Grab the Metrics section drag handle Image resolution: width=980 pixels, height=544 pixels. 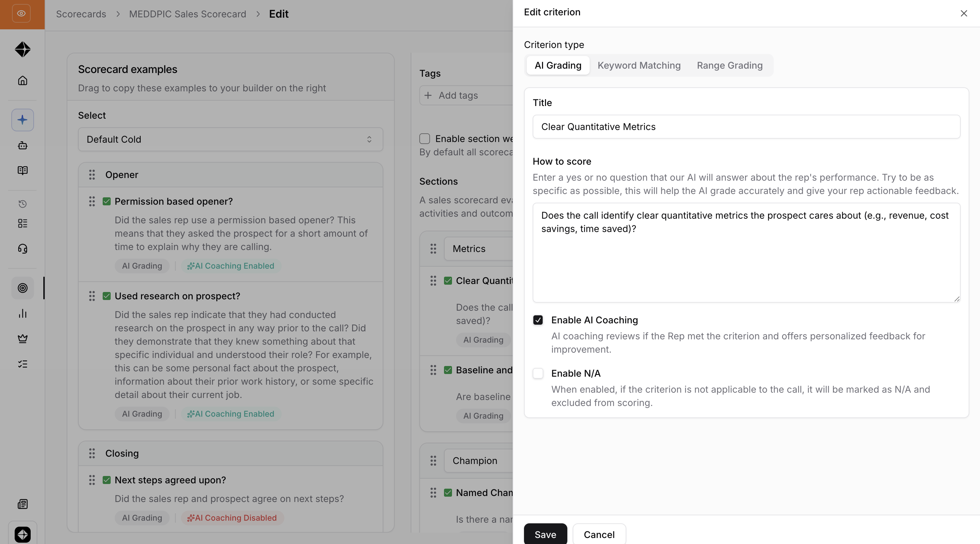point(433,249)
